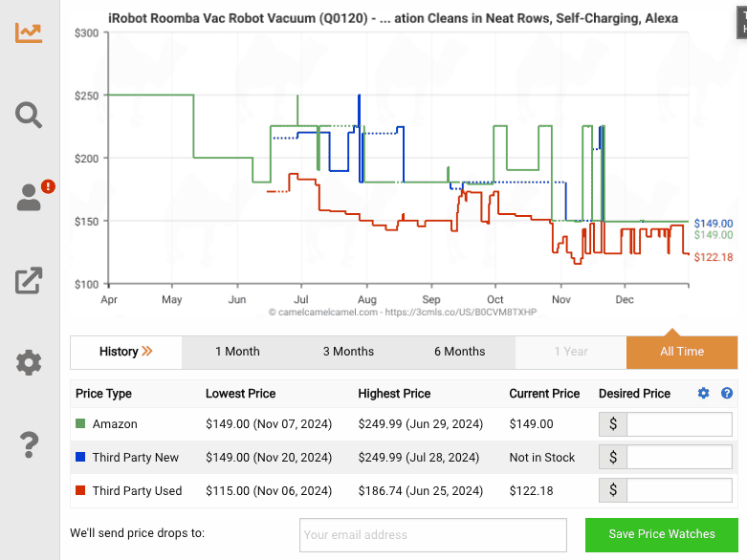Click the Third Party Used desired price field
The width and height of the screenshot is (747, 560).
[x=679, y=491]
